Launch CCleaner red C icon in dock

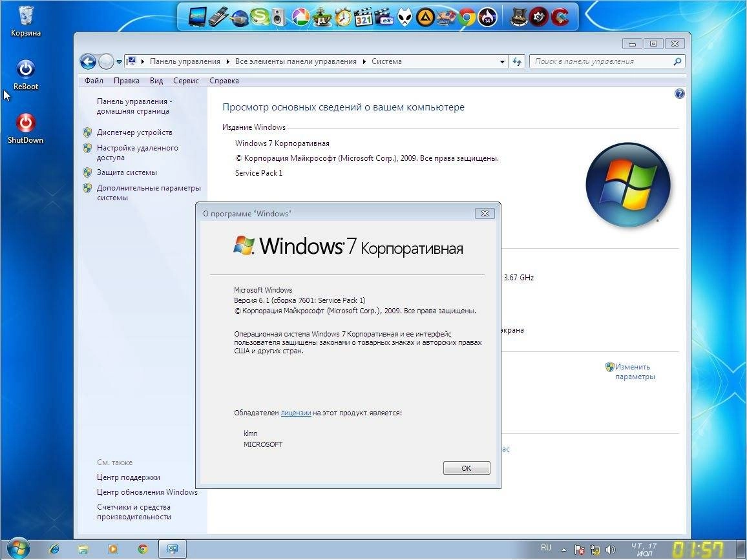click(560, 17)
